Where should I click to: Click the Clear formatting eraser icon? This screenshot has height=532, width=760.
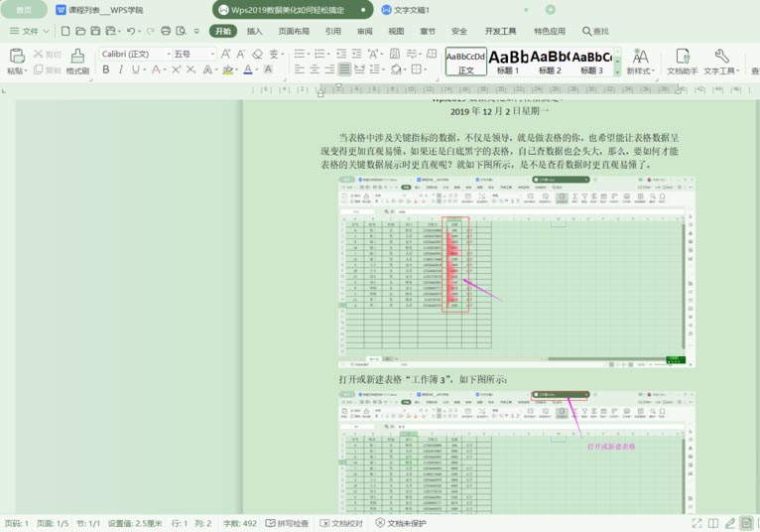pyautogui.click(x=257, y=54)
